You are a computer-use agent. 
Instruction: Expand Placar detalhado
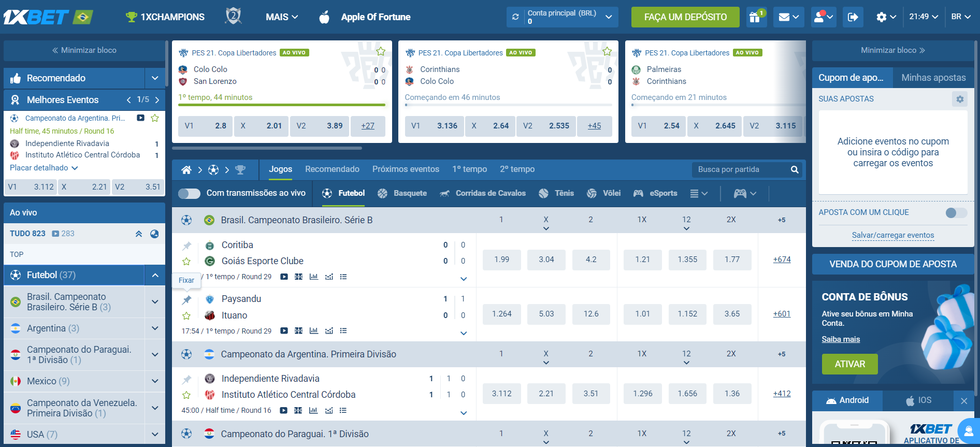pyautogui.click(x=44, y=168)
